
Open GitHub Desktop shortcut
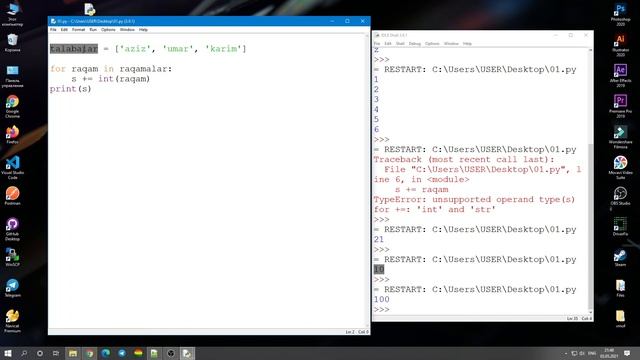click(12, 228)
